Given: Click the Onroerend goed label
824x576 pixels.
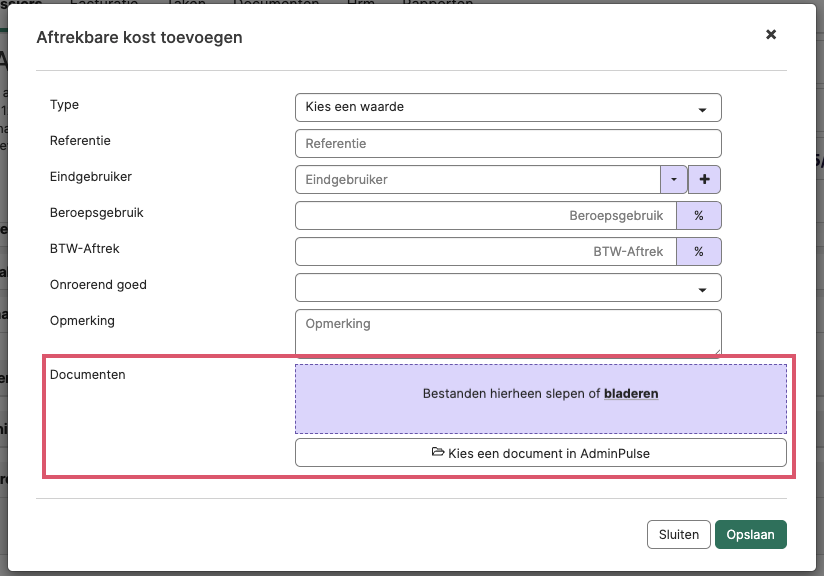Looking at the screenshot, I should point(98,285).
